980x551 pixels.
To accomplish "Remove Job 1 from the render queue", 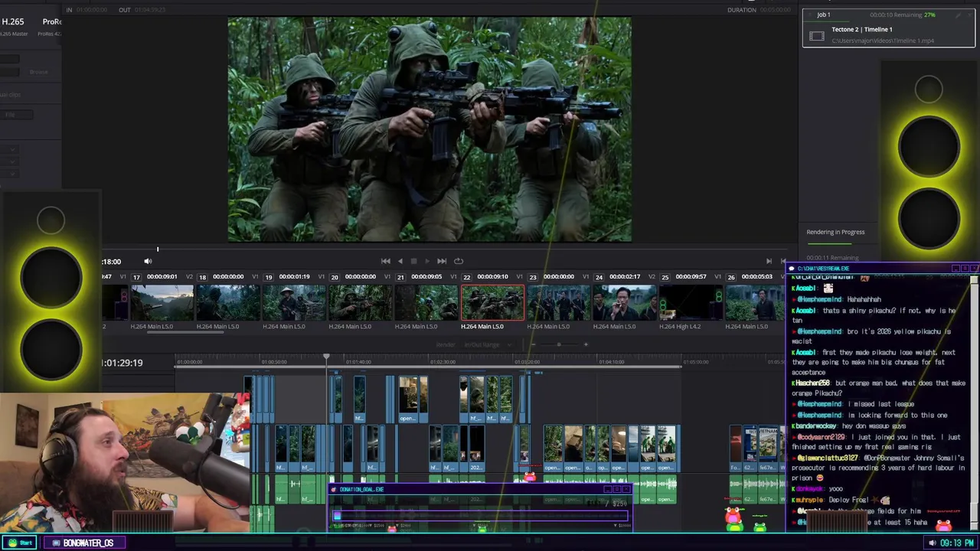I will (968, 15).
